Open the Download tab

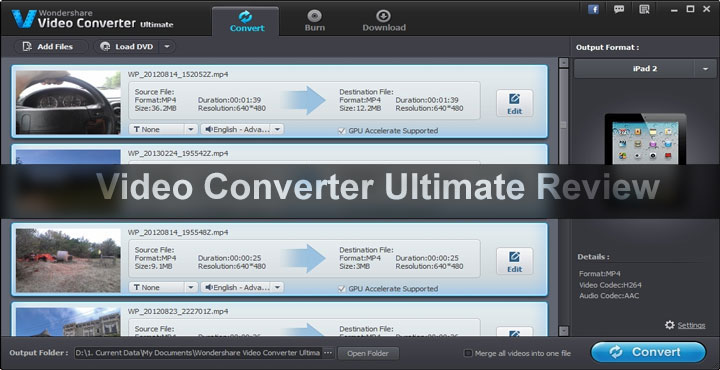384,21
